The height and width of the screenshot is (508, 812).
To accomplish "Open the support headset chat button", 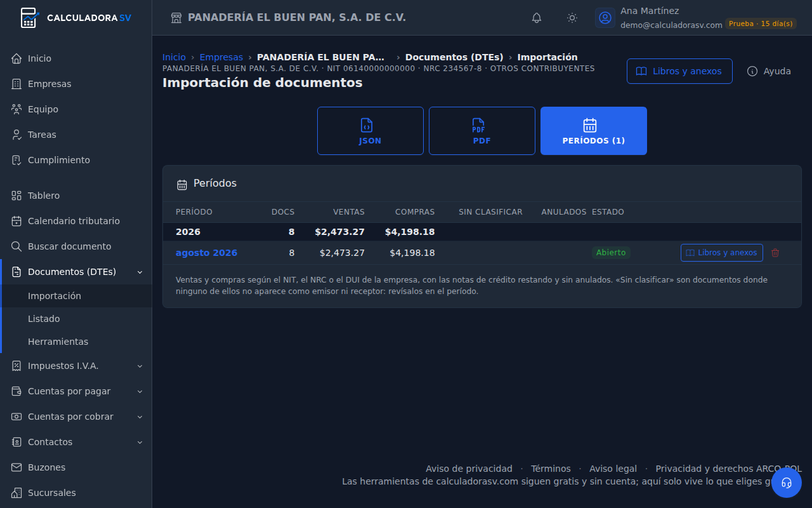I will tap(787, 483).
